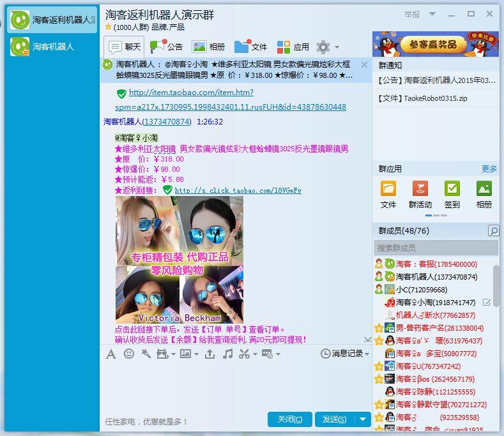The height and width of the screenshot is (436, 504).
Task: Click the send picture icon
Action: click(x=185, y=354)
